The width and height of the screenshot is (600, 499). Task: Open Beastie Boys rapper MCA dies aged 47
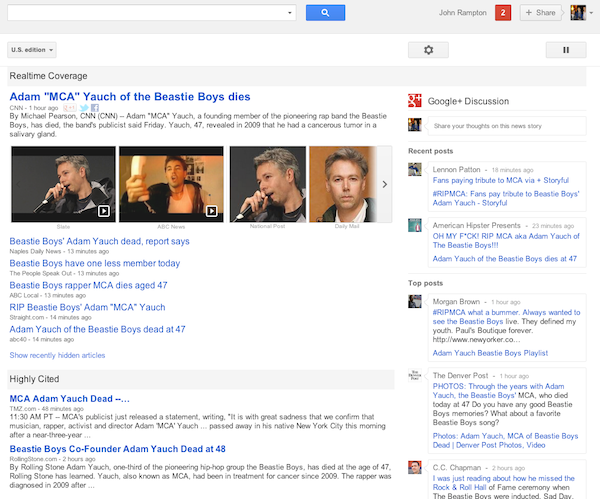pyautogui.click(x=88, y=285)
